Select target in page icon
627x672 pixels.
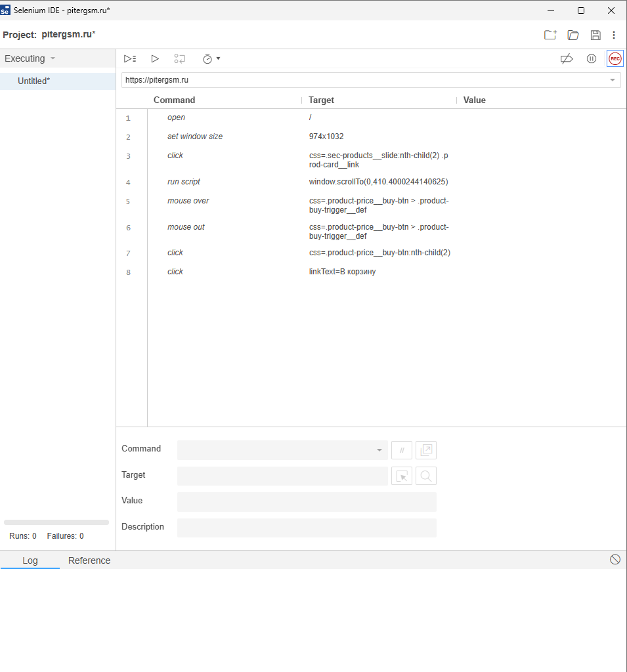click(402, 476)
